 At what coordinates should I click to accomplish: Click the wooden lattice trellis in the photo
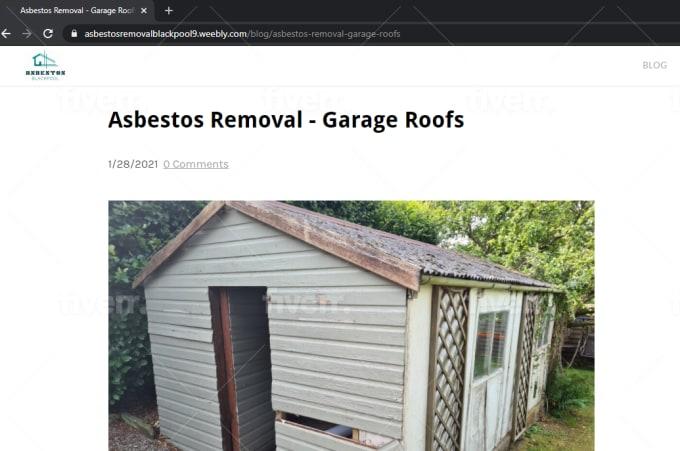449,369
